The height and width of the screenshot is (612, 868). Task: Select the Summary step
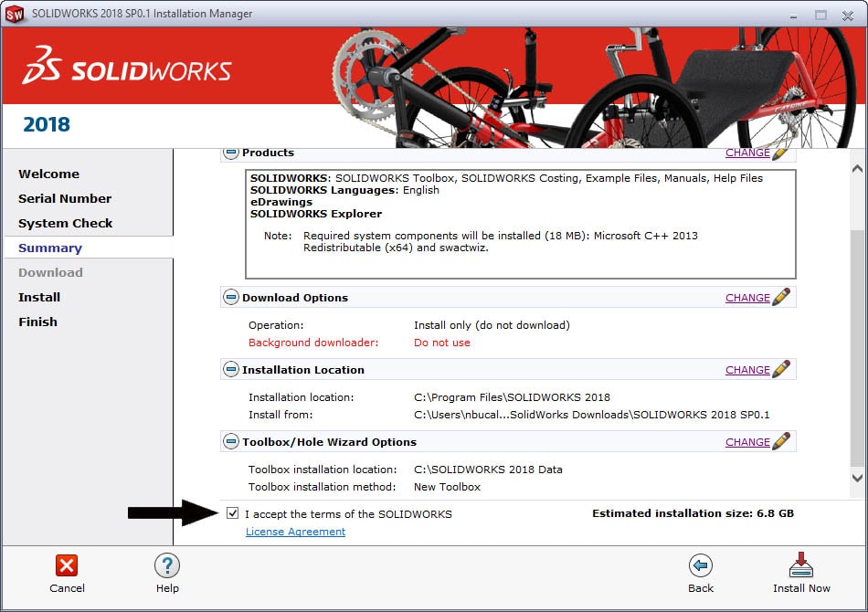(50, 248)
